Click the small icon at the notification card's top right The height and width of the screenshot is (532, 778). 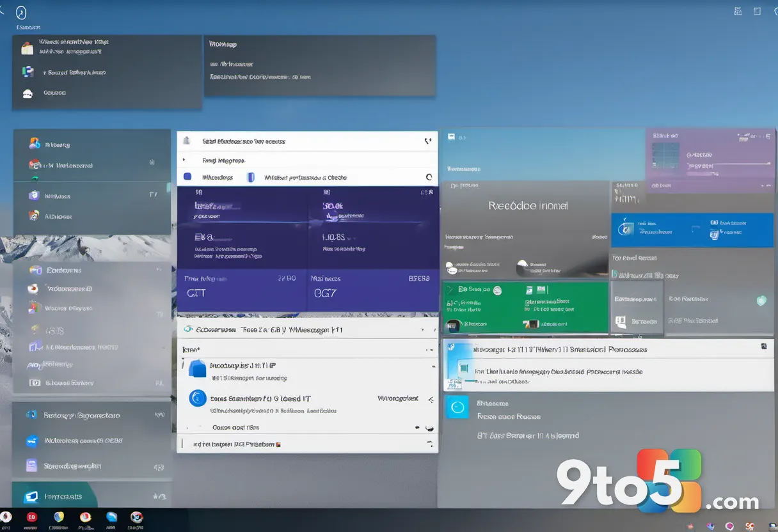point(764,346)
